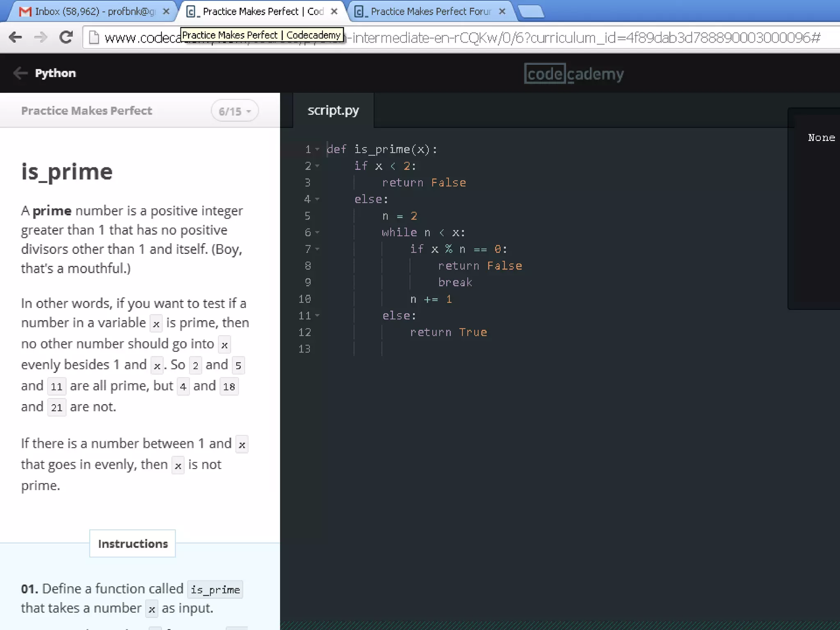Reload the page with the refresh icon
The image size is (840, 630).
coord(66,37)
